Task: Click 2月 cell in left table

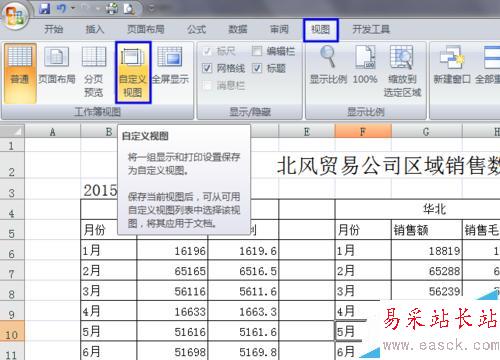Action: pos(109,271)
